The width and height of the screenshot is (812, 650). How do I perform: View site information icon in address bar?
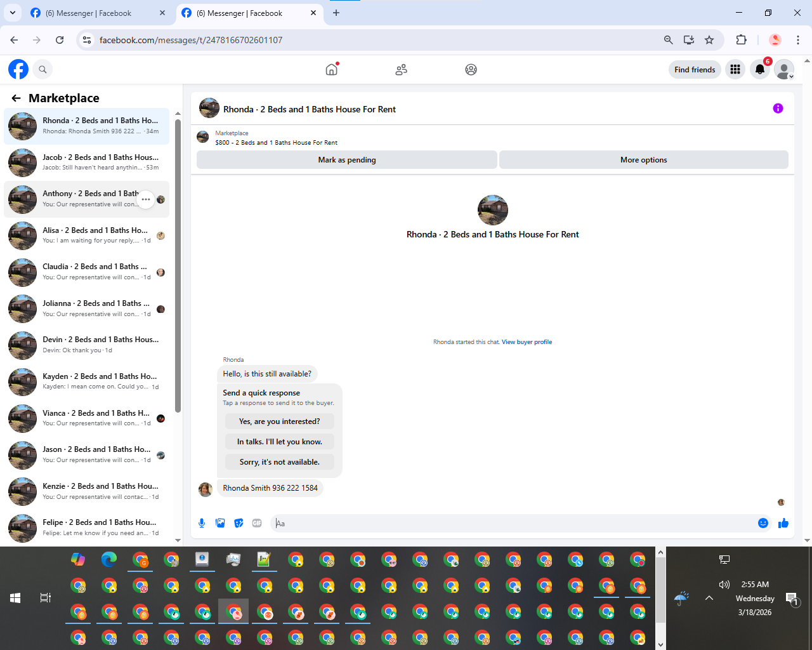click(x=87, y=40)
